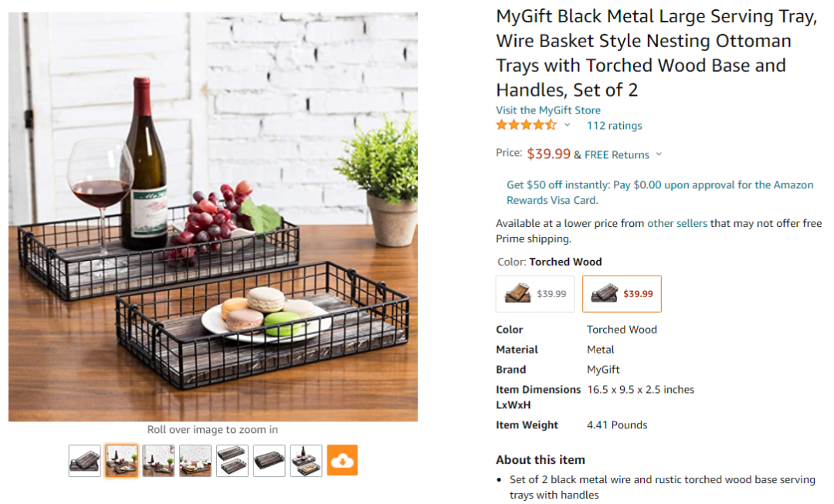Viewport: 834px width, 504px height.
Task: Expand the FREE Returns dropdown chevron
Action: coord(659,154)
